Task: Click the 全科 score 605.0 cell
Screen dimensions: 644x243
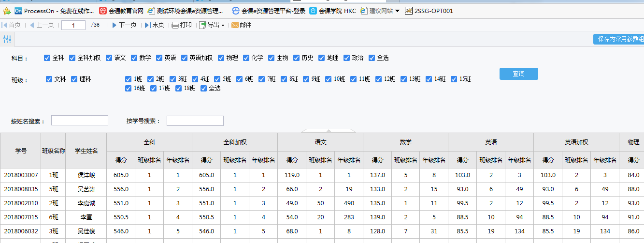Action: pyautogui.click(x=121, y=175)
